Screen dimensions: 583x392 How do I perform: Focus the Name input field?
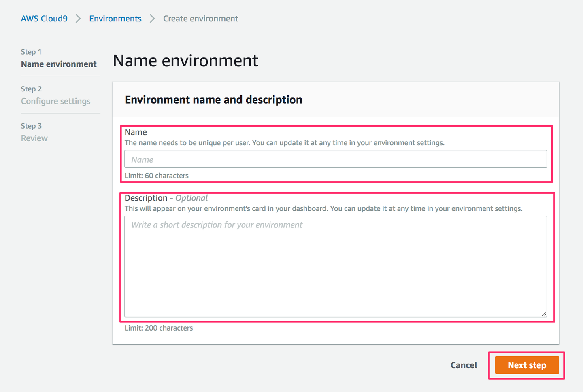point(335,159)
